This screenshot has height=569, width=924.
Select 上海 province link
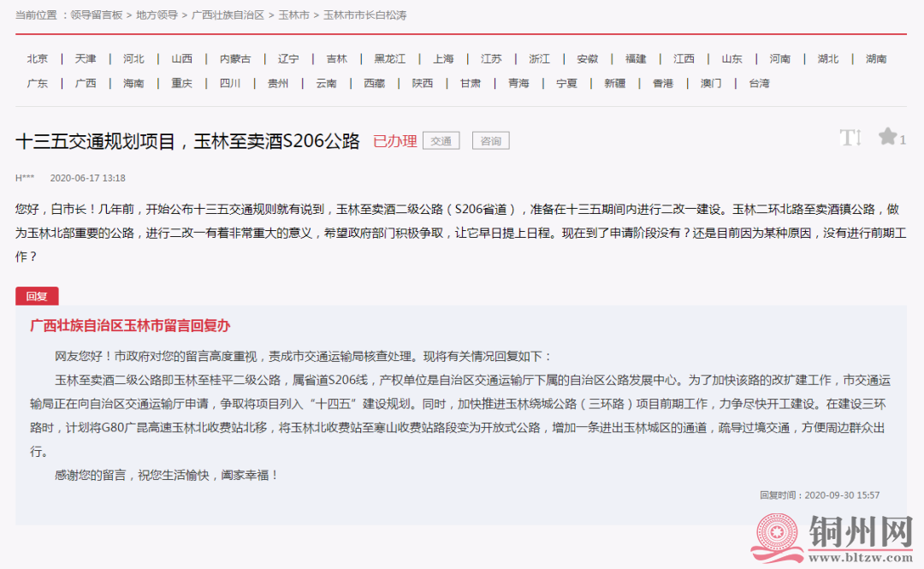[x=443, y=59]
